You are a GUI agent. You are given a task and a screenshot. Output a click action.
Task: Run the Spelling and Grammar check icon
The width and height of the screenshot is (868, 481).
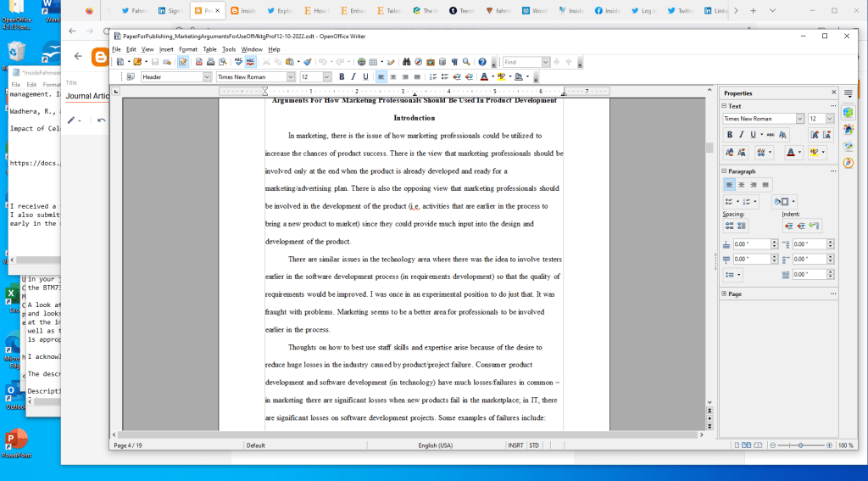(x=238, y=62)
